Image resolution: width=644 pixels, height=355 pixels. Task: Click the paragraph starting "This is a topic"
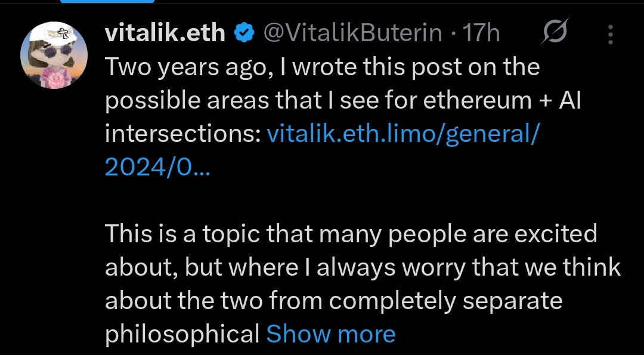coord(351,234)
